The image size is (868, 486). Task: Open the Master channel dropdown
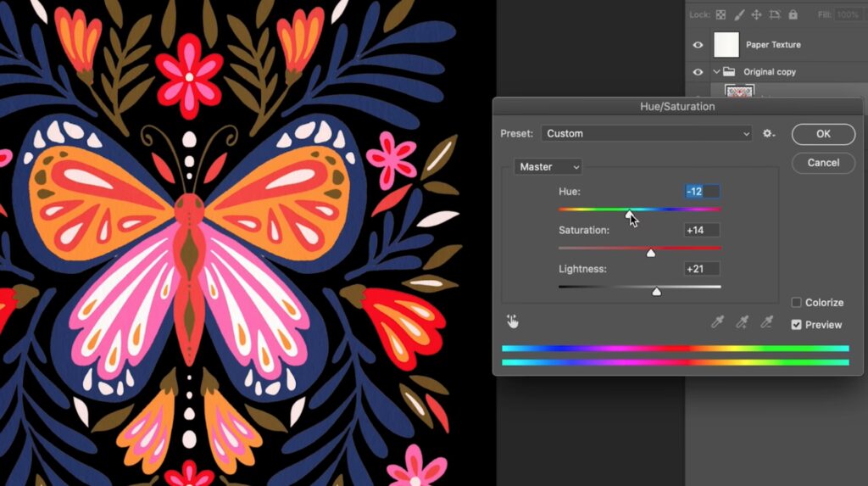(548, 167)
